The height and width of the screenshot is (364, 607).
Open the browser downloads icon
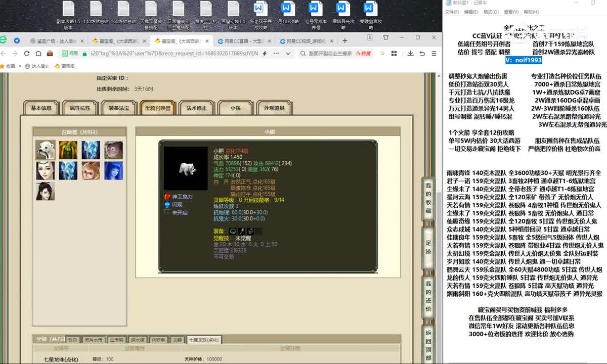409,53
